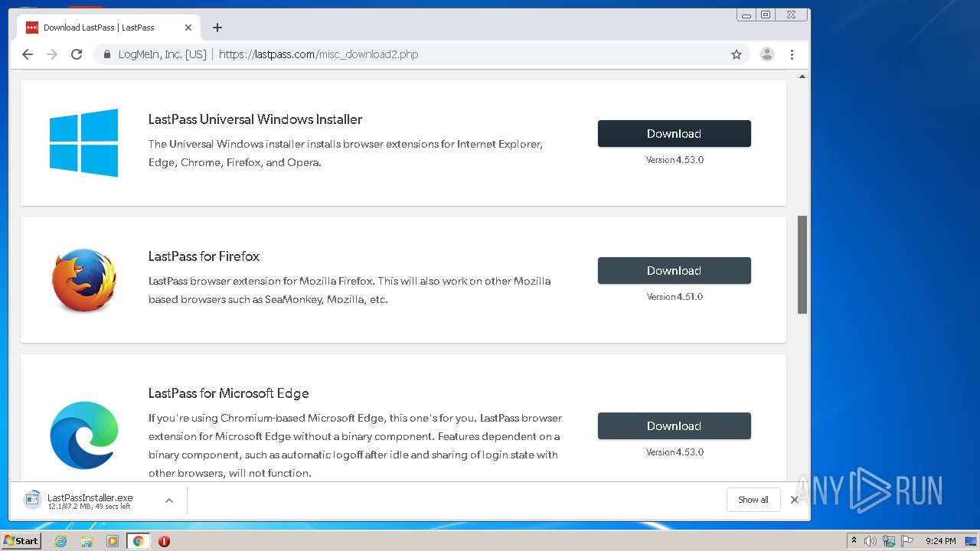Click Show all downloads button
The image size is (980, 551).
pos(753,500)
